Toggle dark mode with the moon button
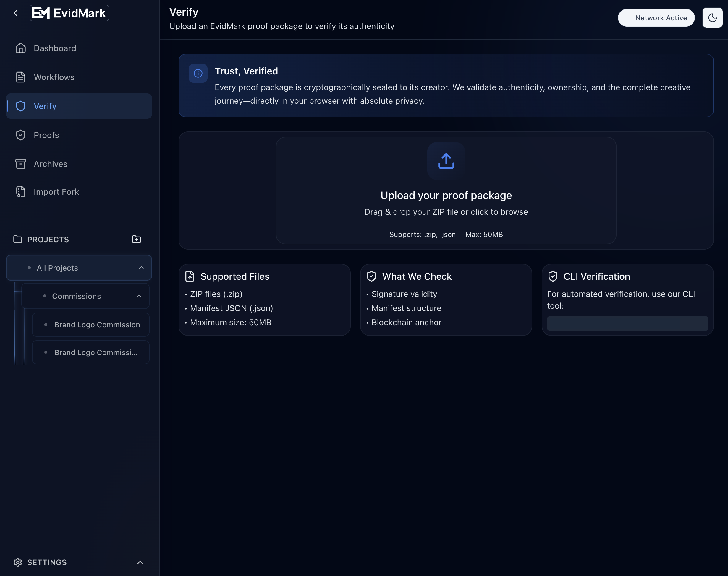728x576 pixels. (712, 17)
